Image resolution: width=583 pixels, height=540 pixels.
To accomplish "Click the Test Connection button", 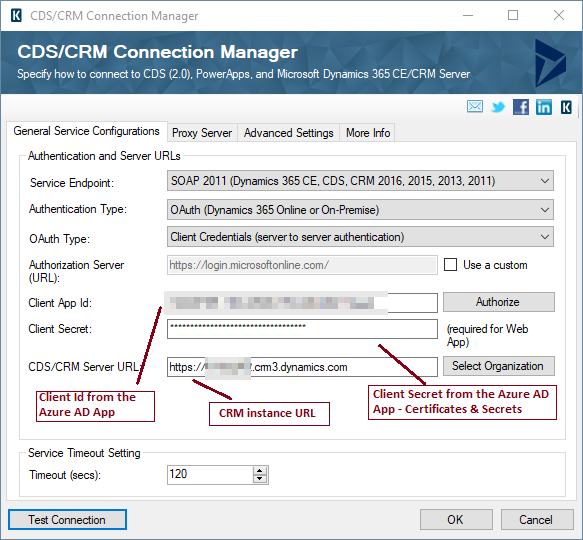I will (x=67, y=520).
